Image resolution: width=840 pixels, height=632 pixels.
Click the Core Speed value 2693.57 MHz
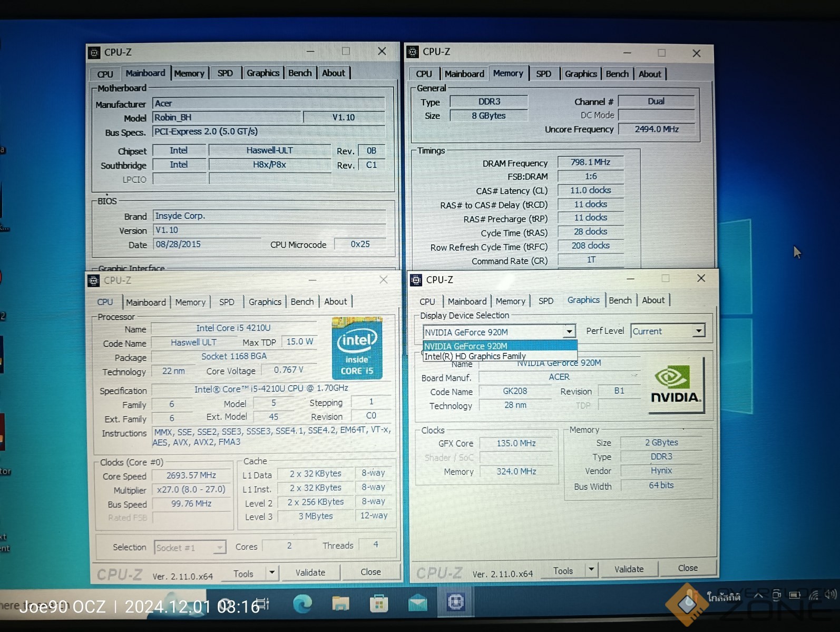191,476
